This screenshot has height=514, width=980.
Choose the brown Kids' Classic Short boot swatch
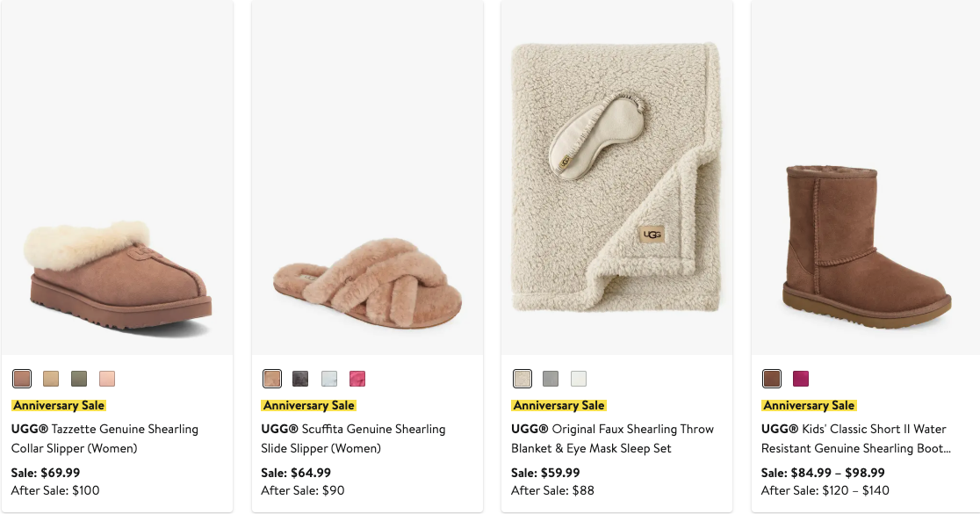(x=772, y=379)
